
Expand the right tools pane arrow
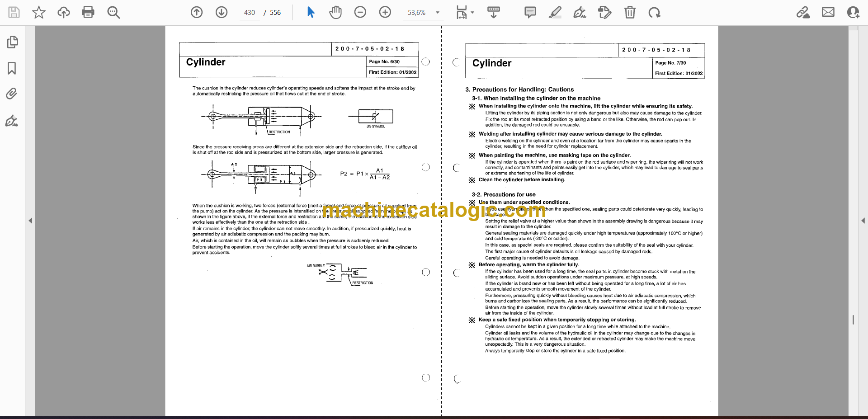tap(863, 221)
